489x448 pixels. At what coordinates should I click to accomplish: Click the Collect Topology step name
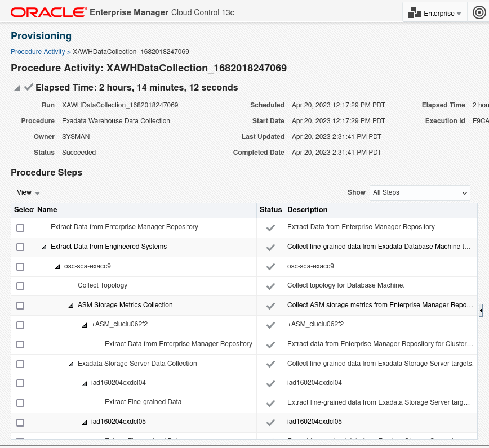[x=103, y=285]
